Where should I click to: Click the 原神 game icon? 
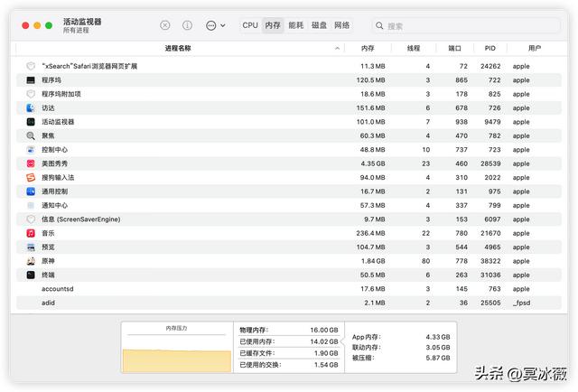(31, 261)
